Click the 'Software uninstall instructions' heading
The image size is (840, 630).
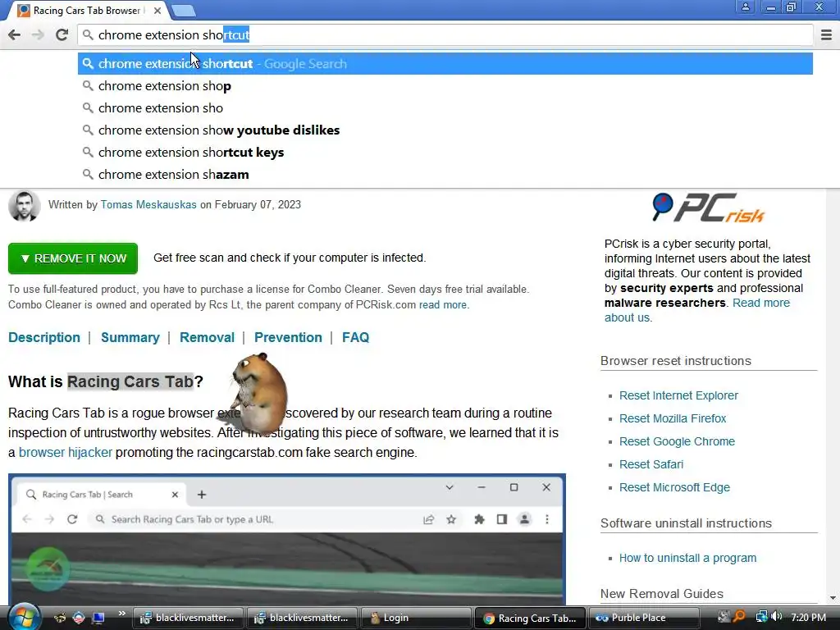[686, 523]
